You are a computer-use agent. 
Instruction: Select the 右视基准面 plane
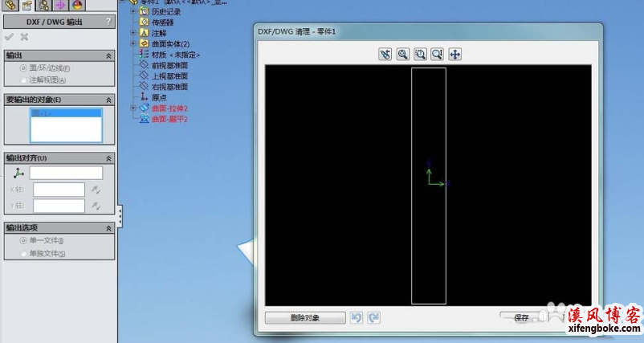(169, 87)
